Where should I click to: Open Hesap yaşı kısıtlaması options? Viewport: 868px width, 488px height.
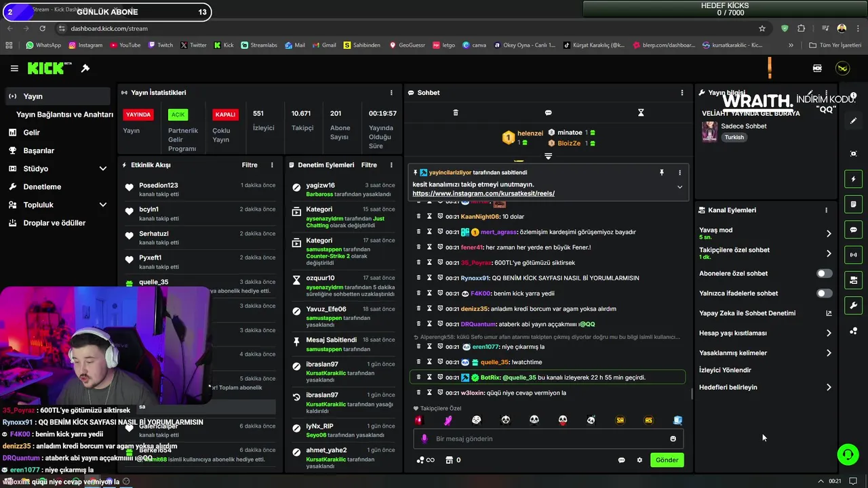coord(829,333)
